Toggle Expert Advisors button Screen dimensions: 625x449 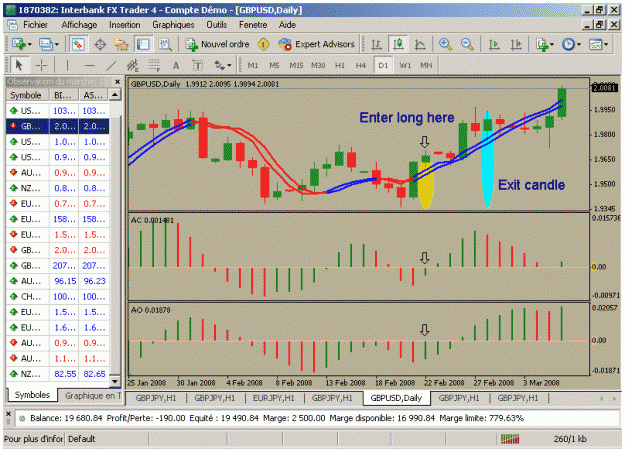click(316, 44)
